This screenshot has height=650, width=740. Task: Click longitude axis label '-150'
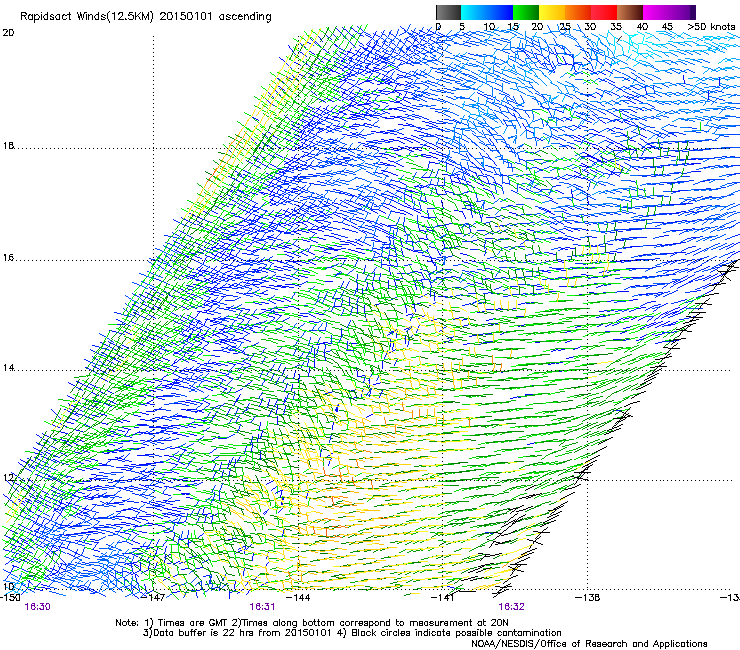click(10, 598)
